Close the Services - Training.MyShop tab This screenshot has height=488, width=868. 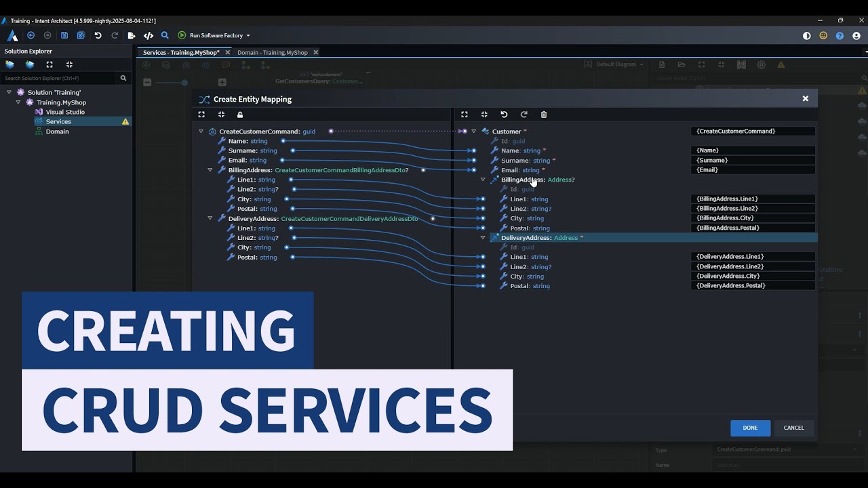[x=228, y=52]
